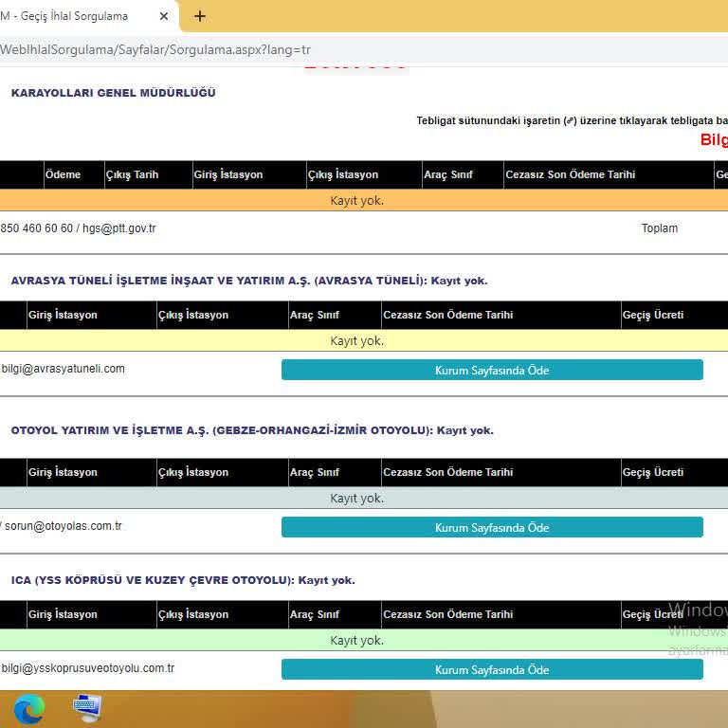Close the Geçiş İhlal Sorgulama tab
This screenshot has height=728, width=728.
pos(164,16)
